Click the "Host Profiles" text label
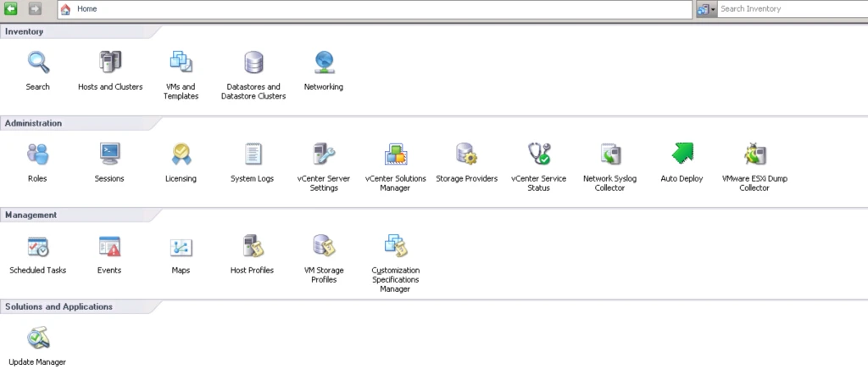The width and height of the screenshot is (868, 387). tap(253, 271)
